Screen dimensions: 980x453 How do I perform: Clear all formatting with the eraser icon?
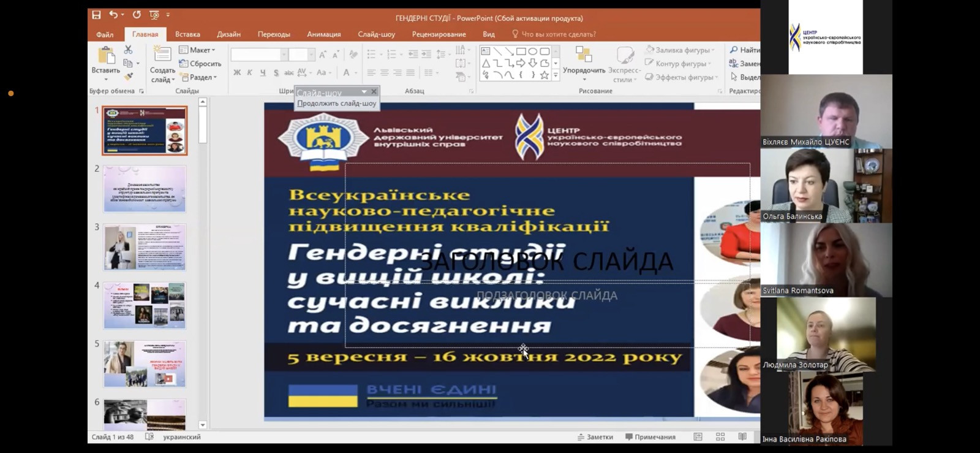click(353, 55)
